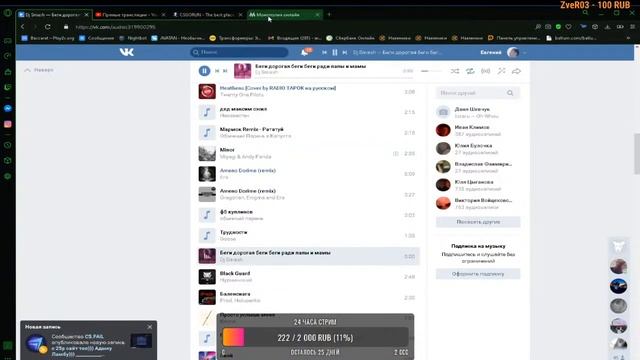Close the Новая запись notification popup

click(x=150, y=327)
